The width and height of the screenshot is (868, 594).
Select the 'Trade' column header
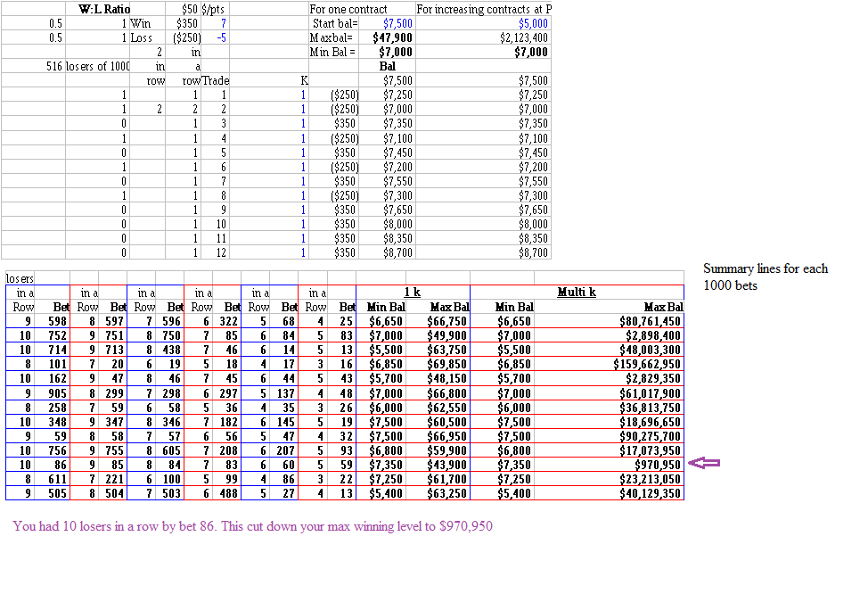pos(216,81)
